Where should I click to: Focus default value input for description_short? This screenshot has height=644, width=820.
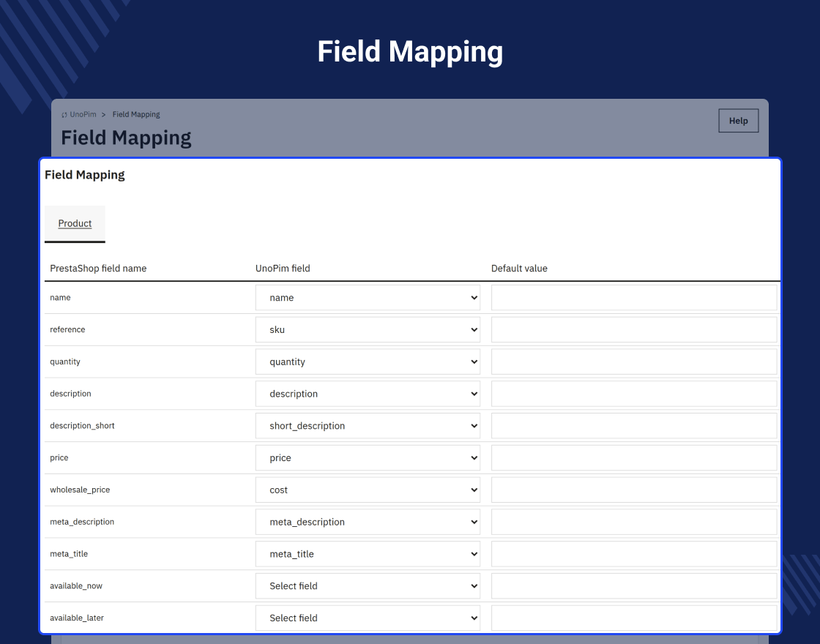pyautogui.click(x=634, y=425)
